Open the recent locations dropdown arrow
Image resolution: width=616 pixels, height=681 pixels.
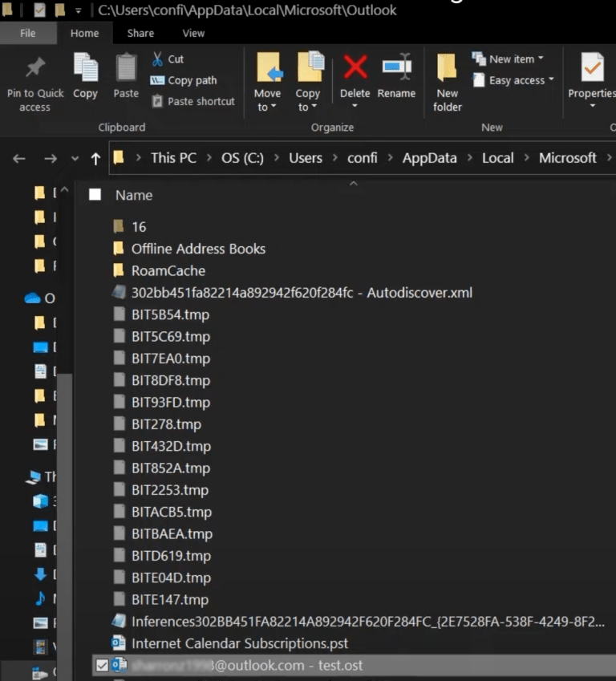point(75,158)
